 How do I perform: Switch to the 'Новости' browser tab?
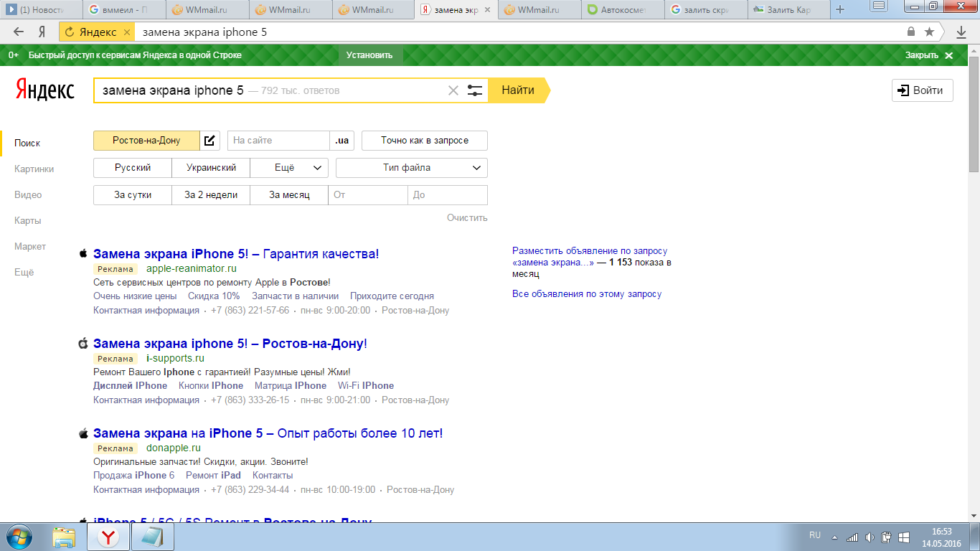tap(42, 10)
